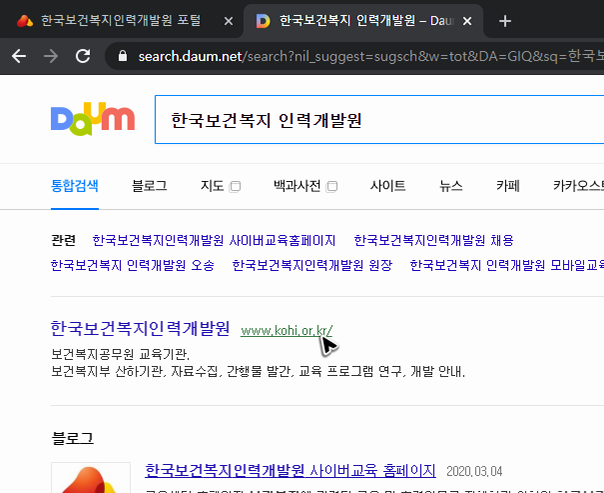
Task: Open related search 한국보건복지인력개발원 채용
Action: pyautogui.click(x=434, y=240)
